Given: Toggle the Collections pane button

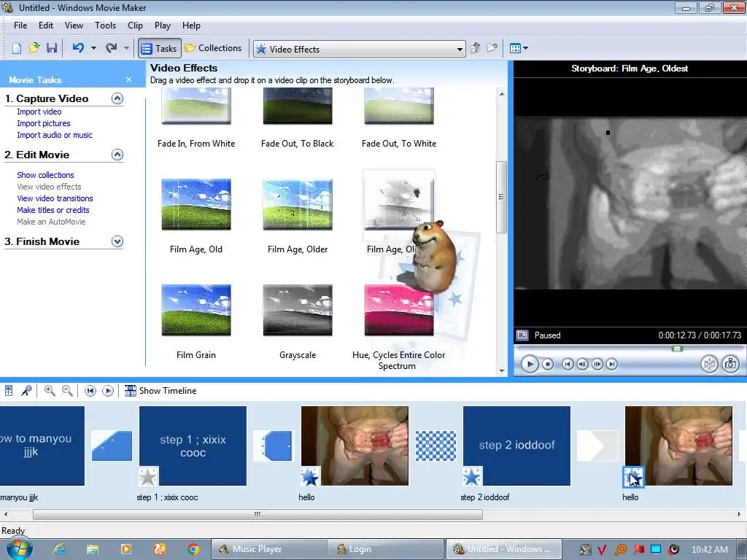Looking at the screenshot, I should tap(214, 48).
